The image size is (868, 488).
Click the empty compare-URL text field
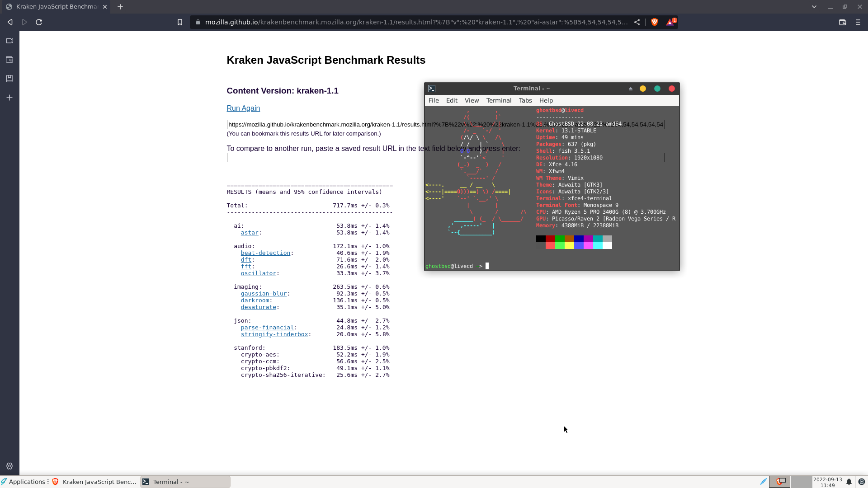click(445, 158)
